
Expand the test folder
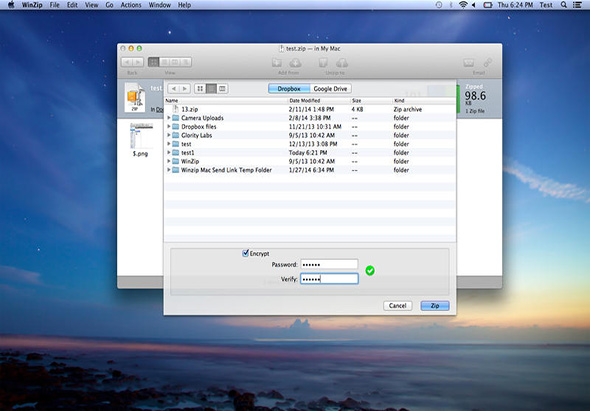pyautogui.click(x=169, y=144)
